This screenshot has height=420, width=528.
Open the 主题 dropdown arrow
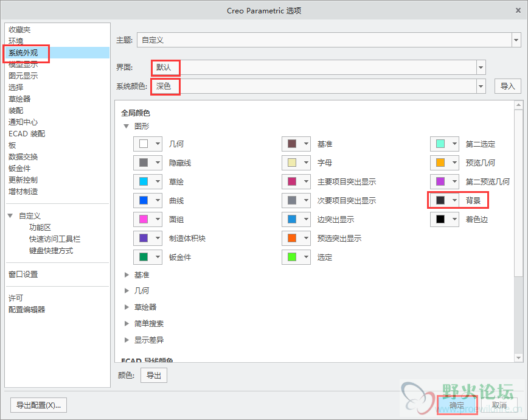[516, 40]
